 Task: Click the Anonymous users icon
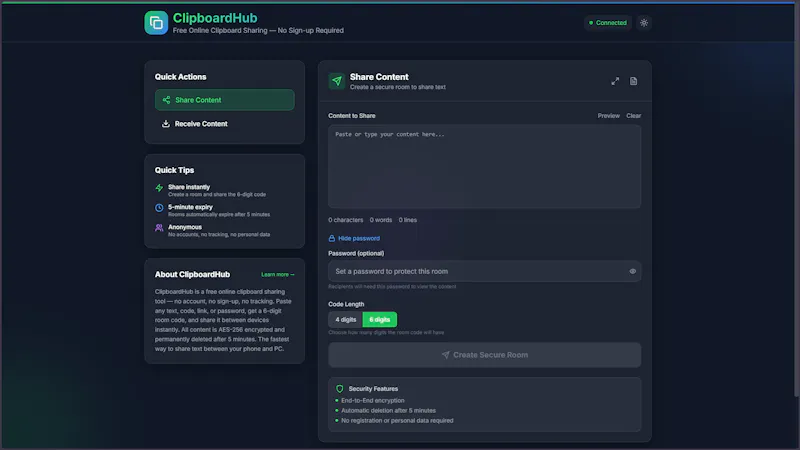[159, 228]
